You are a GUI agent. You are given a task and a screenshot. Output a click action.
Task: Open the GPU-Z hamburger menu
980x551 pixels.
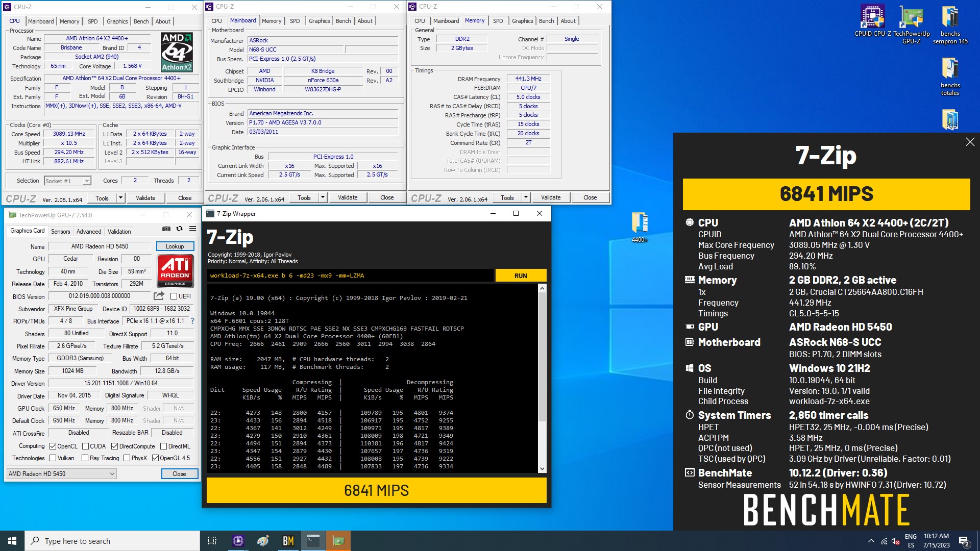[x=192, y=229]
